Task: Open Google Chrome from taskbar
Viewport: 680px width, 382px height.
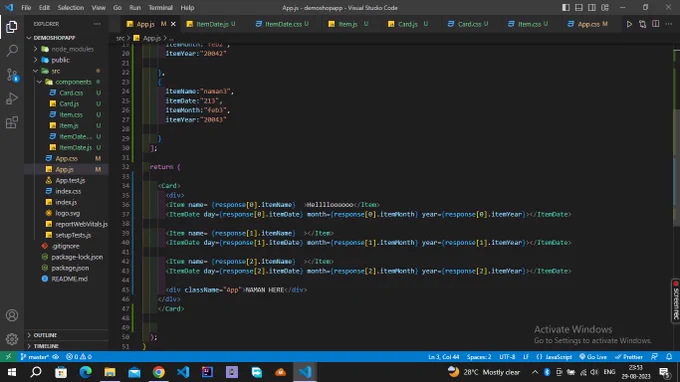Action: 159,372
